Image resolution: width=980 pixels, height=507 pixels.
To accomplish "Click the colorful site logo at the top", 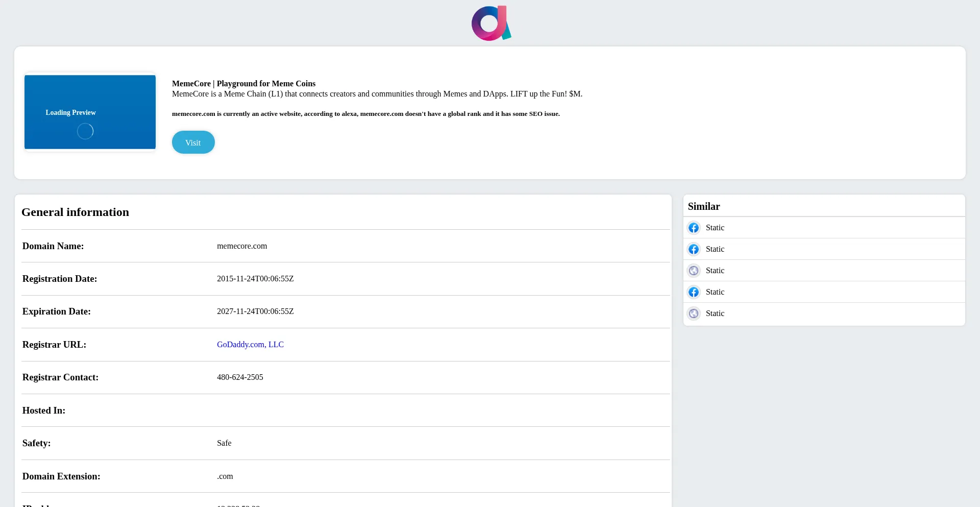I will tap(491, 23).
